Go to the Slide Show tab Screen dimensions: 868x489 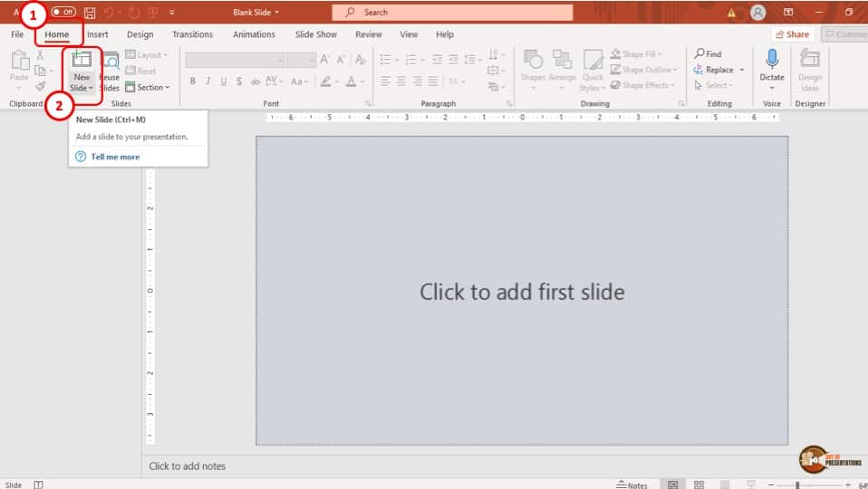(x=315, y=34)
